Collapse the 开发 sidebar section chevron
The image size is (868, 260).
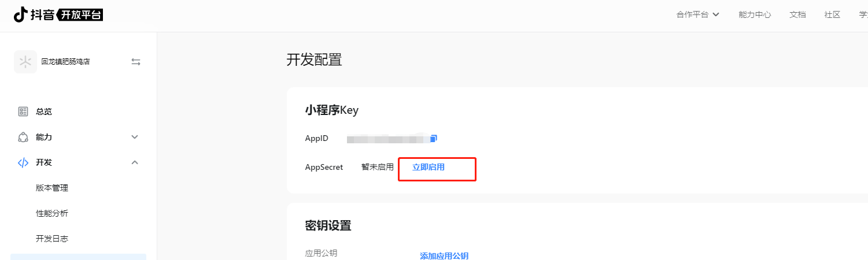tap(135, 162)
